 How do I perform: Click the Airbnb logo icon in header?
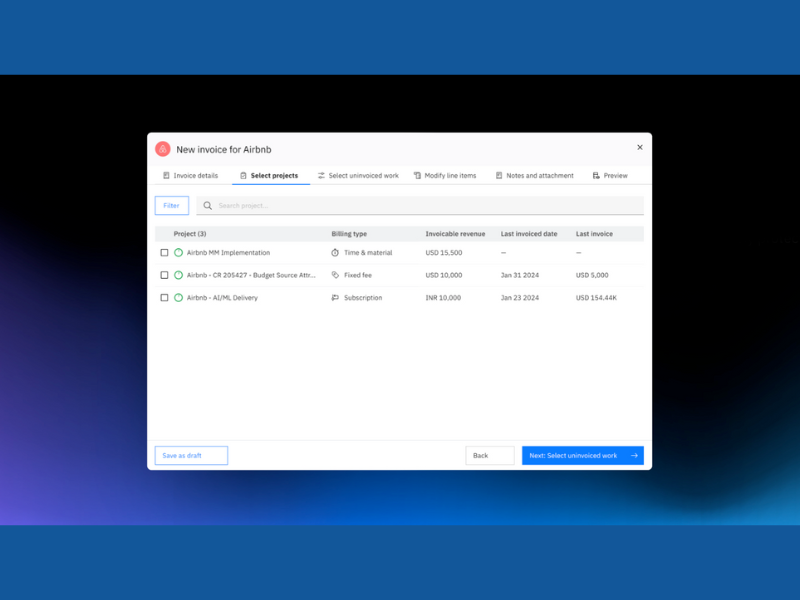[163, 149]
